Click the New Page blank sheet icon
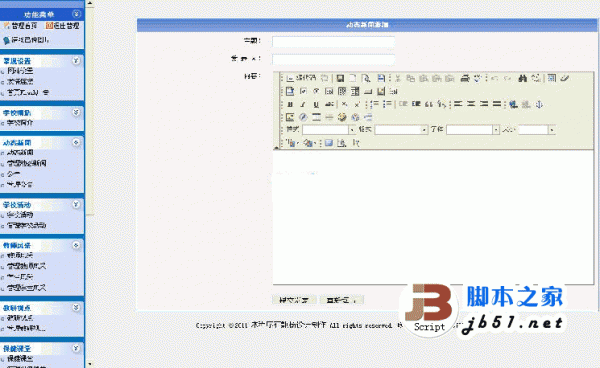The height and width of the screenshot is (368, 600). pyautogui.click(x=352, y=78)
